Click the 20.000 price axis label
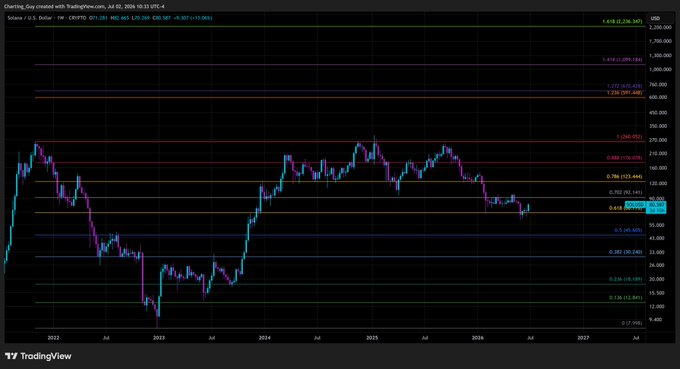 pyautogui.click(x=657, y=279)
